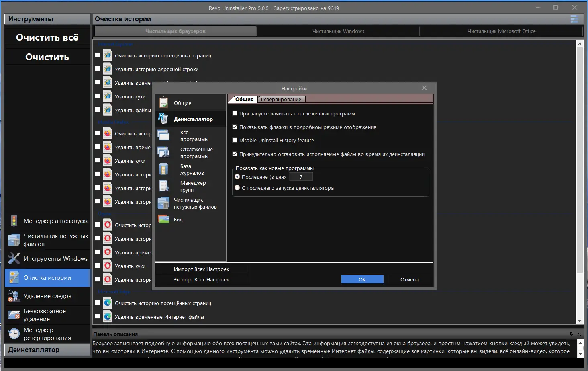Click Импорт Всех Настроек
The image size is (588, 371).
[x=202, y=269]
